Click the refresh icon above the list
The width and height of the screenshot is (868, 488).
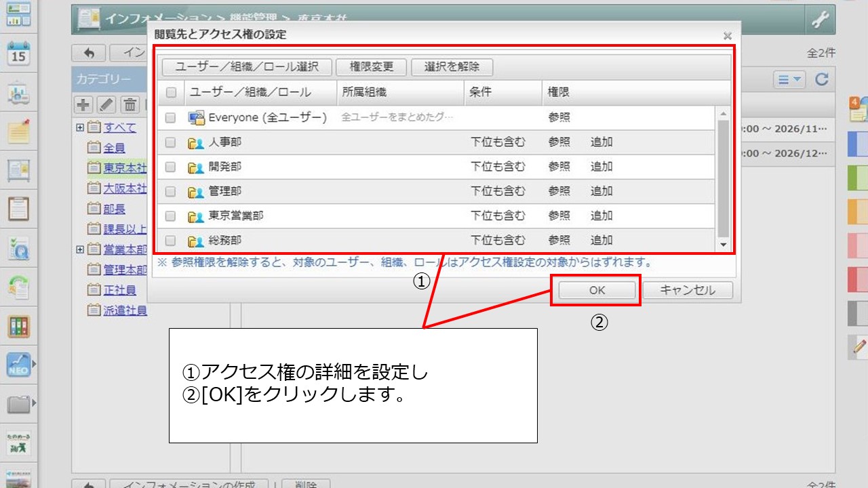821,79
